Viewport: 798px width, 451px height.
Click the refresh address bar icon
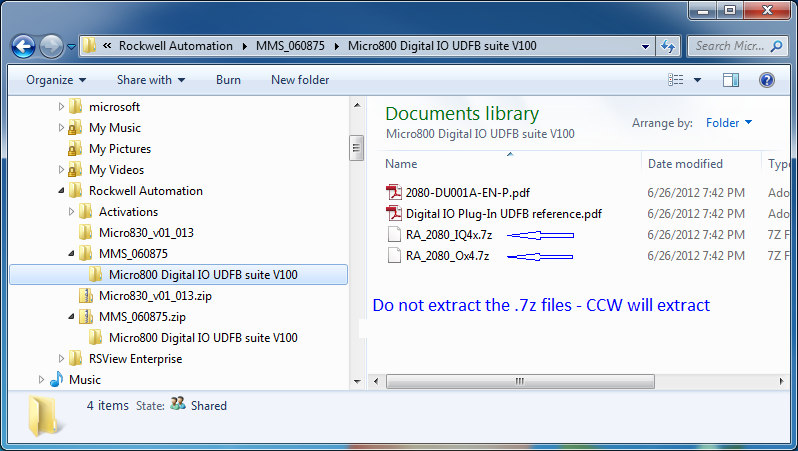pyautogui.click(x=668, y=46)
